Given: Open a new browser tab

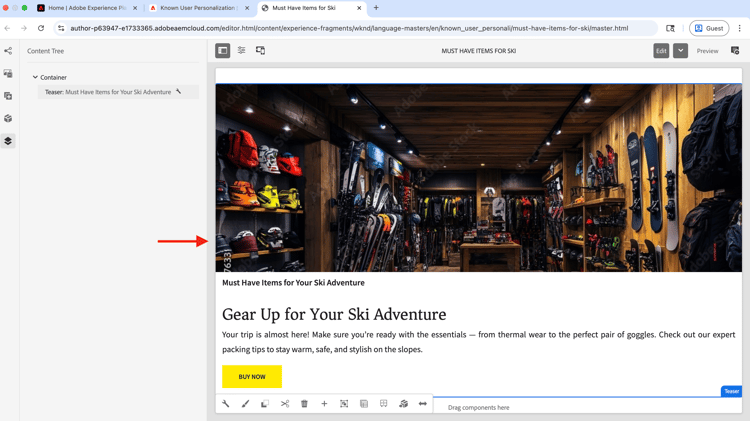Looking at the screenshot, I should coord(376,8).
